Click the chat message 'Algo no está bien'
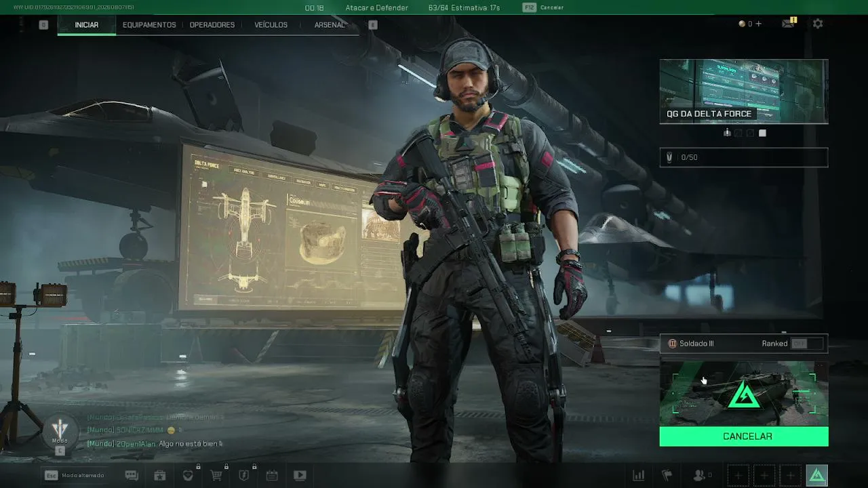 point(189,444)
